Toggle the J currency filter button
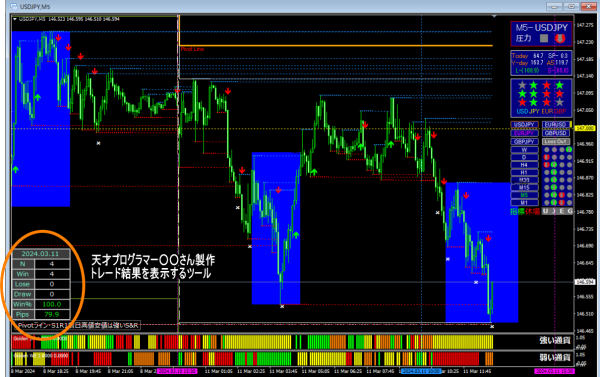 click(x=554, y=211)
